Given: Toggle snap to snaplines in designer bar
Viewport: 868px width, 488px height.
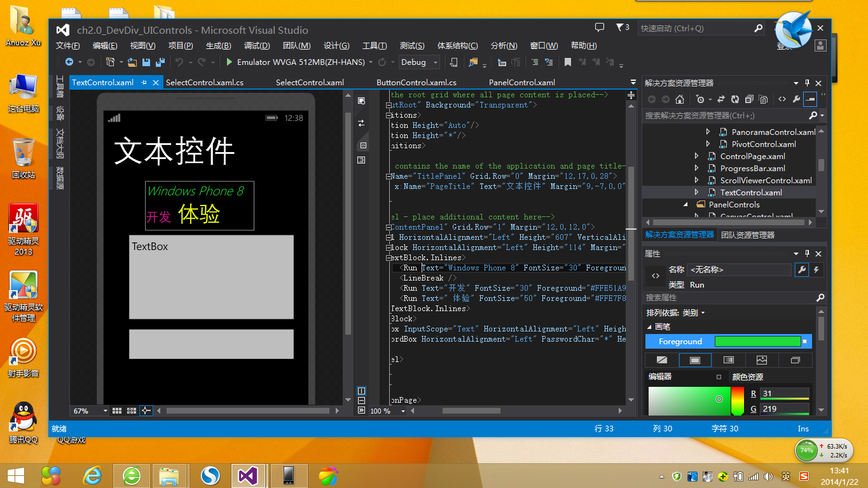Looking at the screenshot, I should point(146,411).
